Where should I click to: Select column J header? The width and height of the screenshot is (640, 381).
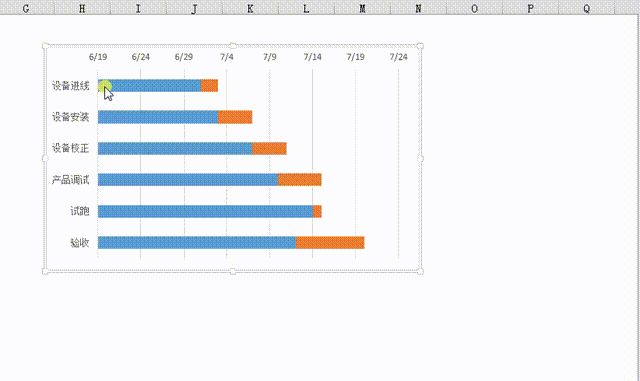click(194, 8)
